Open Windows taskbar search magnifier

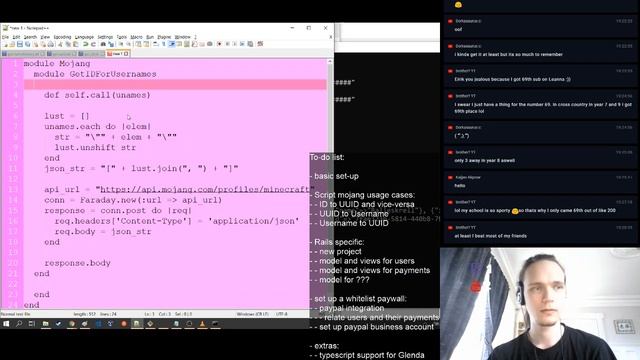(19, 324)
